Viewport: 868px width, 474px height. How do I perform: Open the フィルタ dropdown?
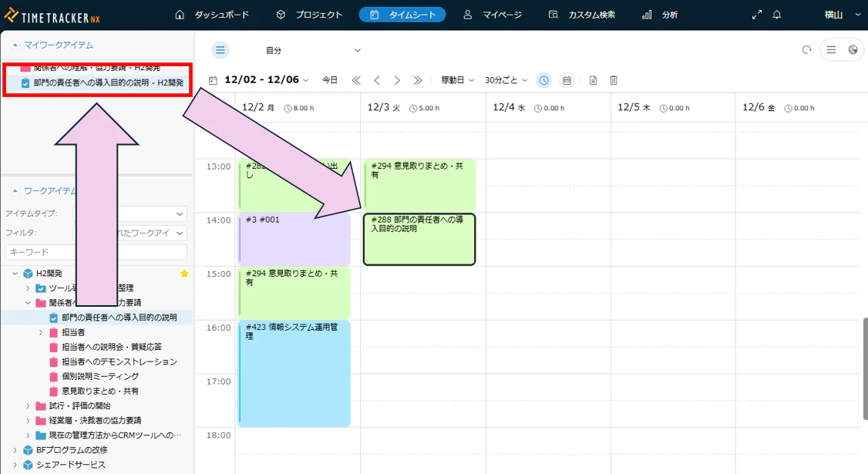coord(130,233)
